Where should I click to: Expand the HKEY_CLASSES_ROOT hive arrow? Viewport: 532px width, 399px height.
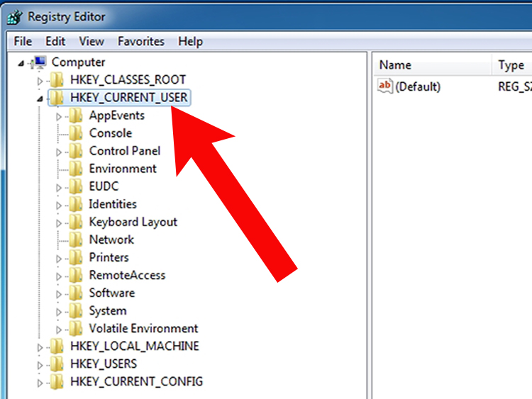tap(40, 81)
